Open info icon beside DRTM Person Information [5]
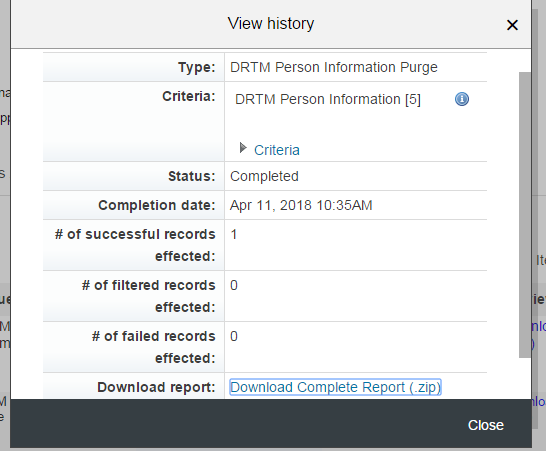This screenshot has width=546, height=451. 462,99
